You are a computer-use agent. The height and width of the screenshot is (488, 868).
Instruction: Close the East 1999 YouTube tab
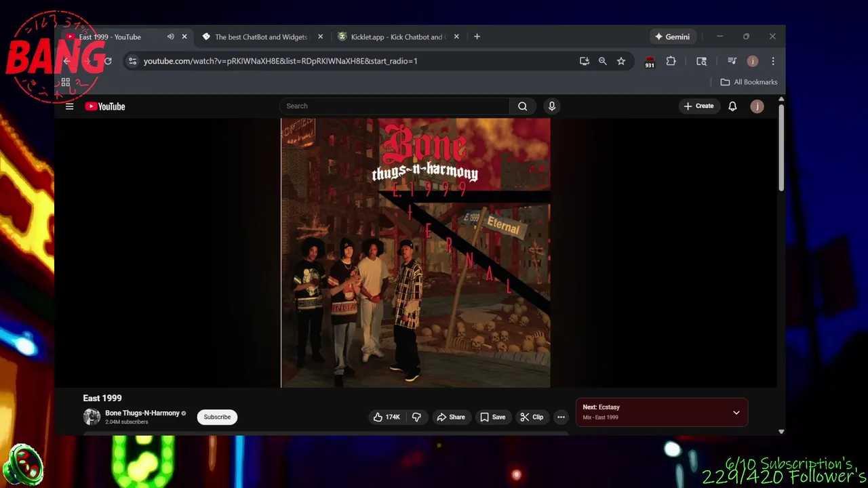tap(184, 37)
